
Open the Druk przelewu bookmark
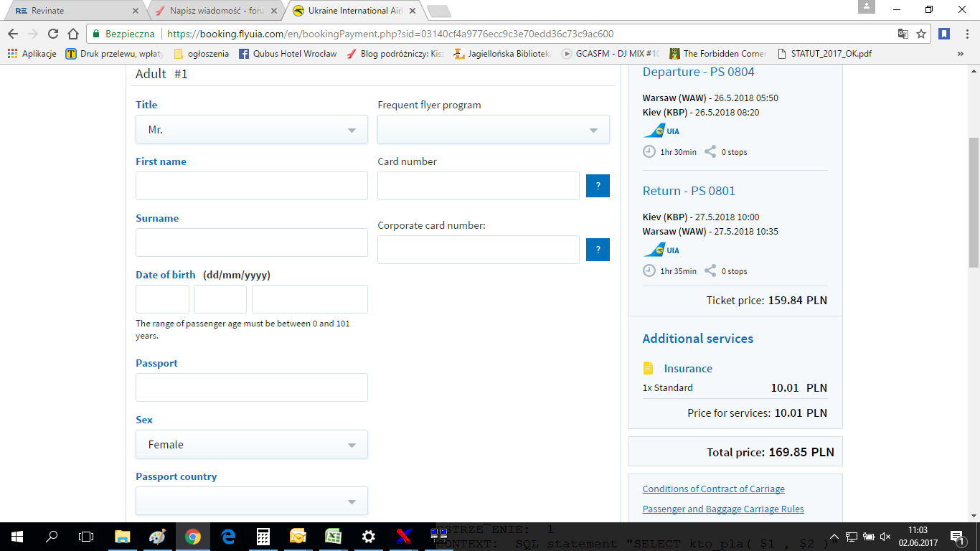pos(115,53)
